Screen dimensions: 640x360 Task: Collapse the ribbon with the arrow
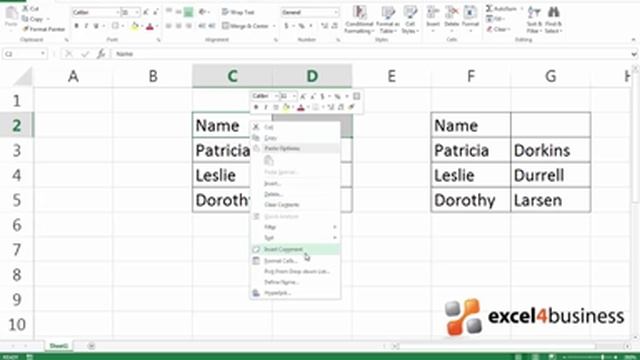(x=633, y=40)
